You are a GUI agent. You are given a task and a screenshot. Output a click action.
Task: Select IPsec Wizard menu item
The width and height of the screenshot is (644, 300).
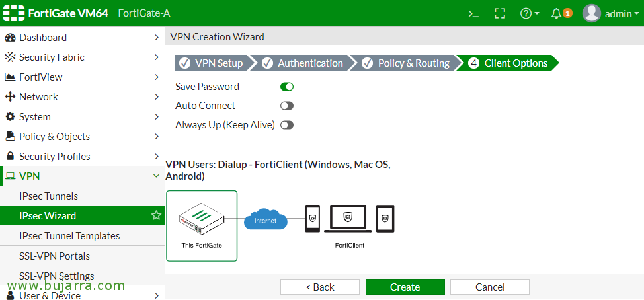coord(82,216)
